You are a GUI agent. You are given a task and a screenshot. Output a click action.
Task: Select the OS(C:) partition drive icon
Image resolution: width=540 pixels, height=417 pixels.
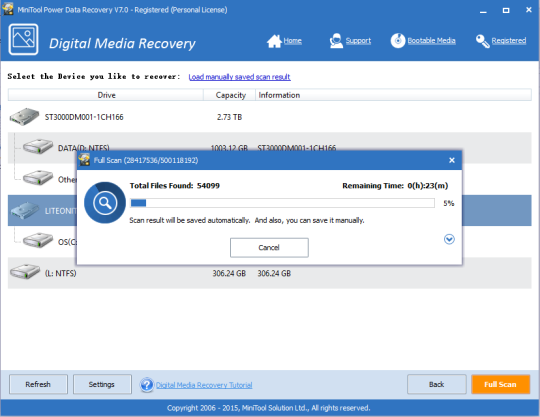tap(38, 240)
